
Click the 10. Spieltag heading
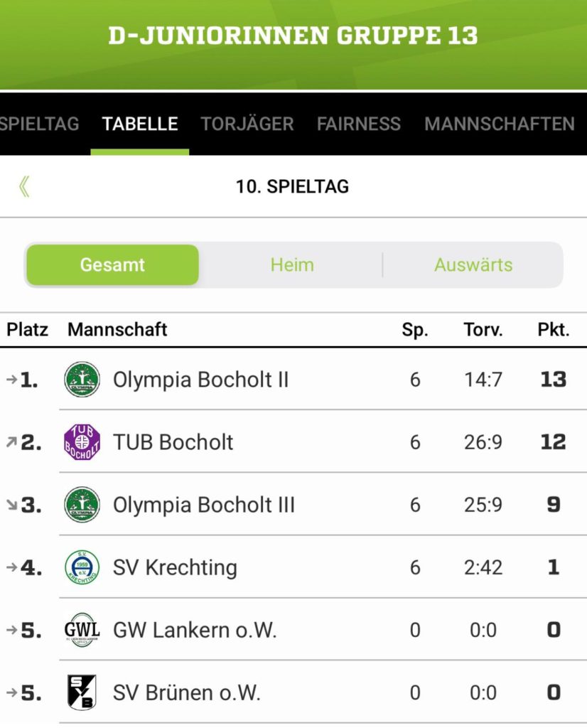[293, 187]
